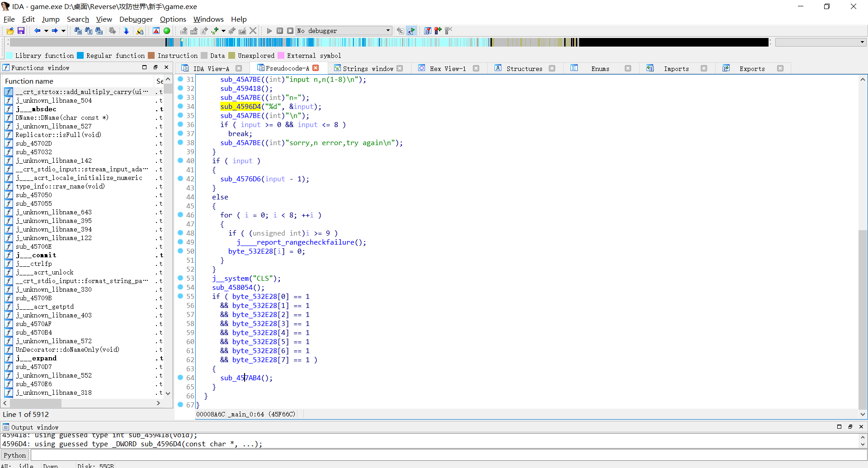Click the convert-to-code toolbar icon
868x468 pixels.
(184, 31)
